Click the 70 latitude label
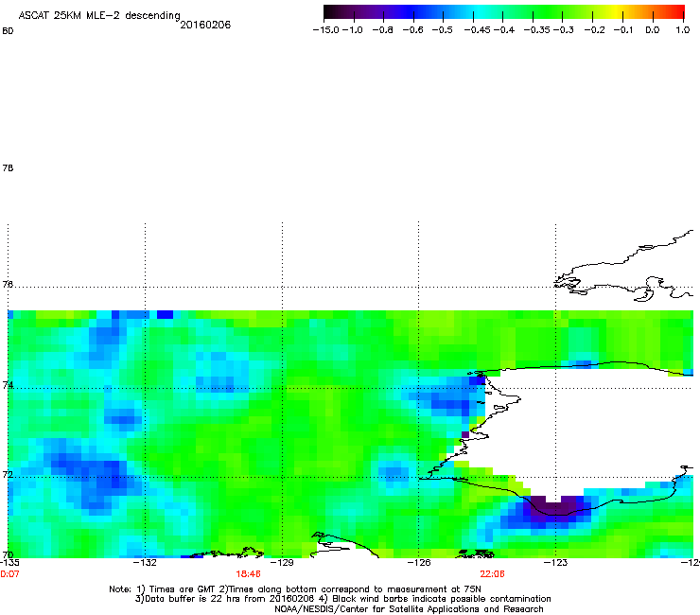The width and height of the screenshot is (700, 615). (8, 554)
